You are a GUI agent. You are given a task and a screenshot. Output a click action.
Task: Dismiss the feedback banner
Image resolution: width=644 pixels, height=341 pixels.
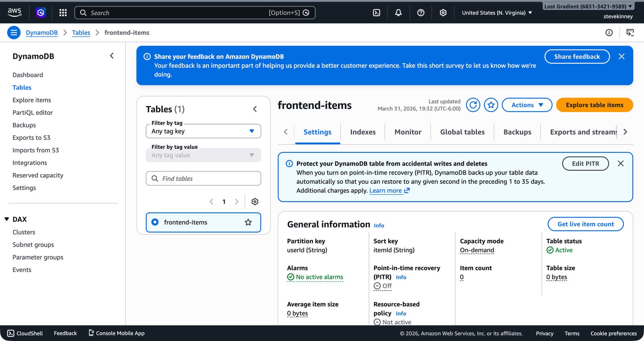point(621,56)
